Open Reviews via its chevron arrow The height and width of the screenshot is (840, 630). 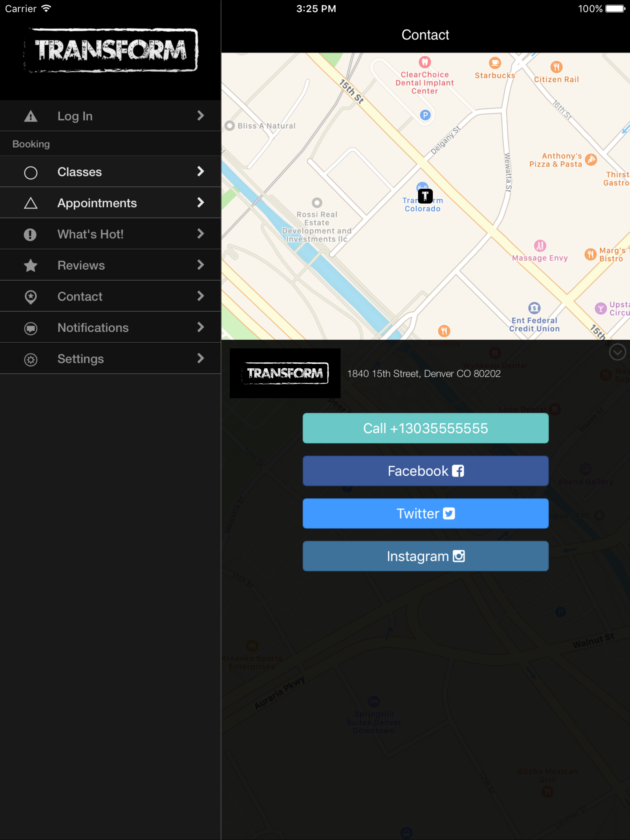[x=201, y=265]
